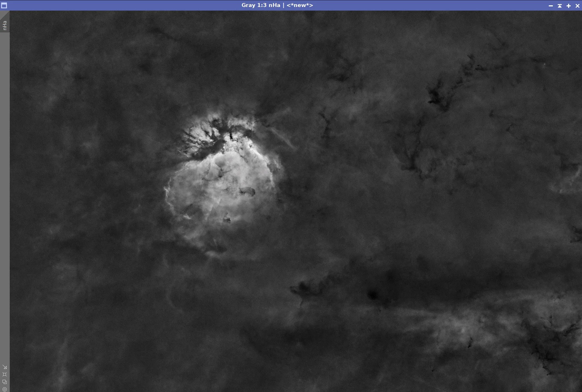The image size is (582, 392).
Task: Click the small dark globule inside nebula
Action: [248, 191]
